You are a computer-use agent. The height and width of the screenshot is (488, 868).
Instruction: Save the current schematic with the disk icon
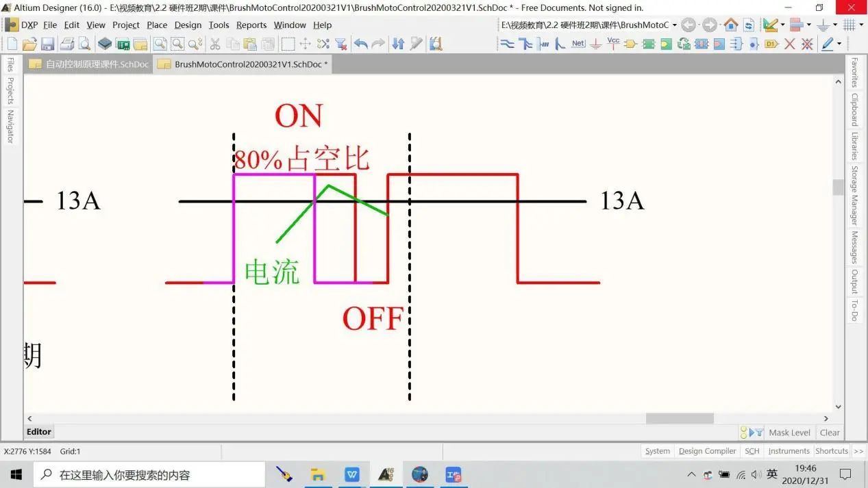47,44
